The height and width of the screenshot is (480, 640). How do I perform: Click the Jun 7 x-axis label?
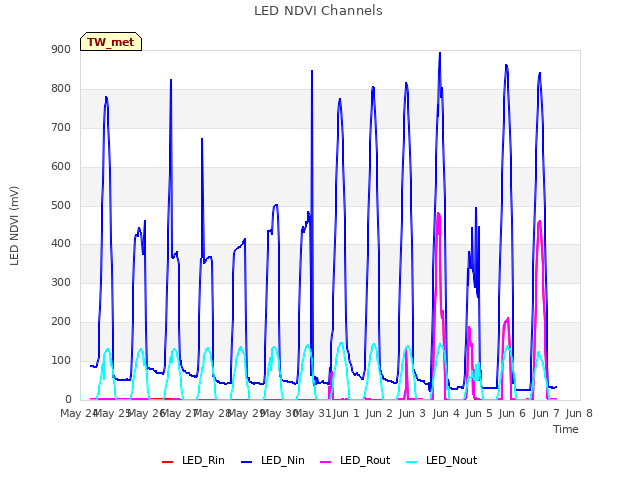coord(546,413)
